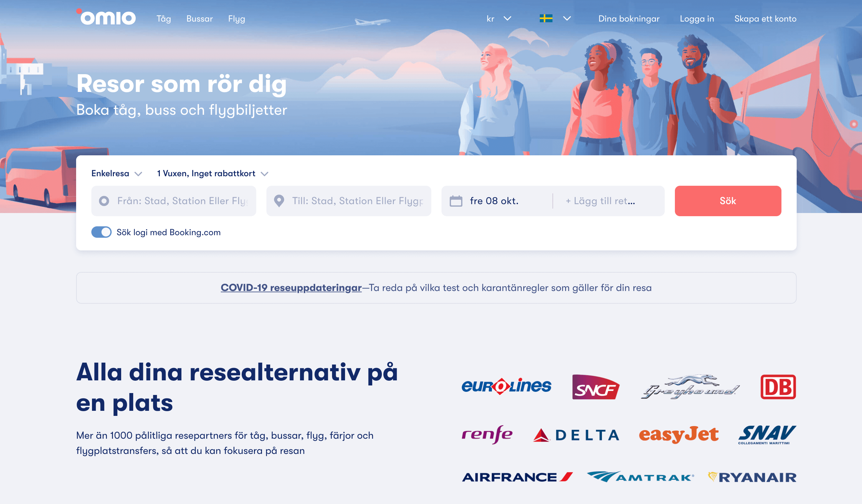Click the Eurolines partner logo
This screenshot has width=862, height=504.
(506, 386)
